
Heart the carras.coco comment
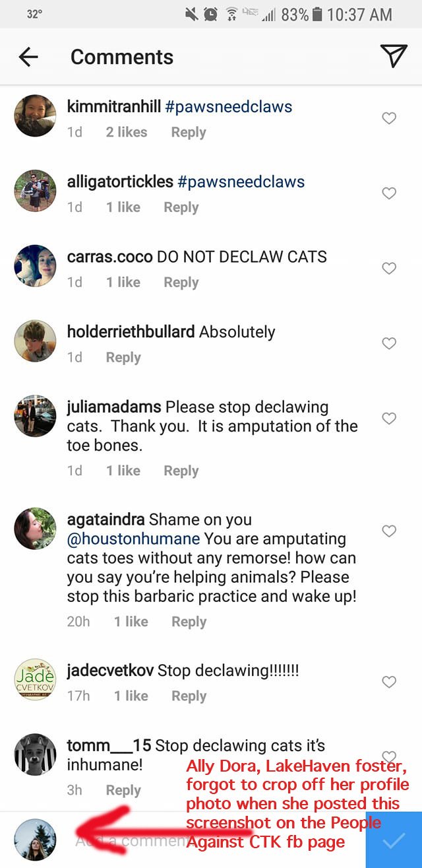point(389,269)
